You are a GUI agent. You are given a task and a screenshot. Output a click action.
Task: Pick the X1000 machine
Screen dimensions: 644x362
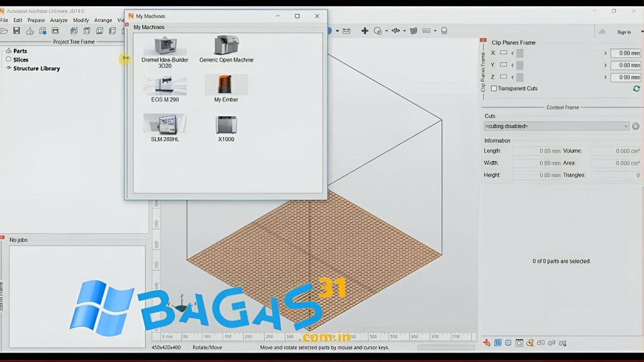point(226,128)
